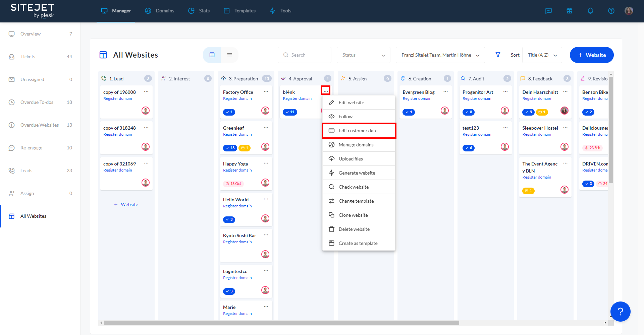Choose Edit customer data menu entry
Image resolution: width=644 pixels, height=335 pixels.
coord(359,131)
